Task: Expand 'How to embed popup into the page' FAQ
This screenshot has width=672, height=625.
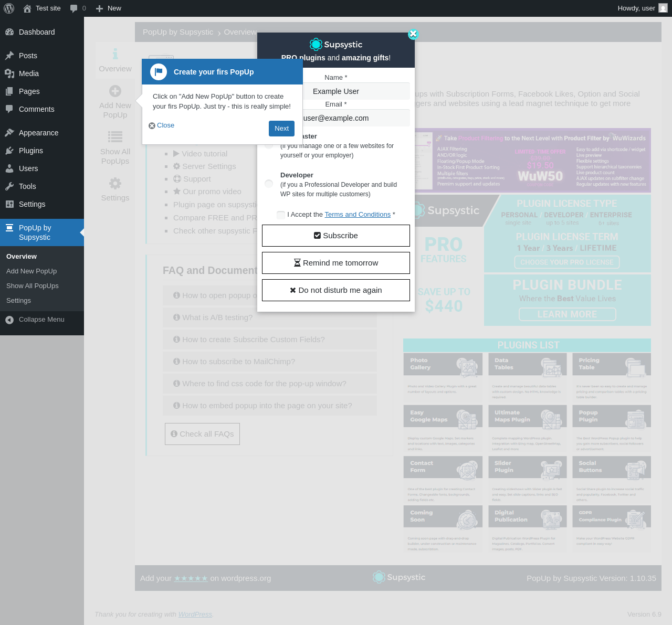Action: pyautogui.click(x=270, y=406)
